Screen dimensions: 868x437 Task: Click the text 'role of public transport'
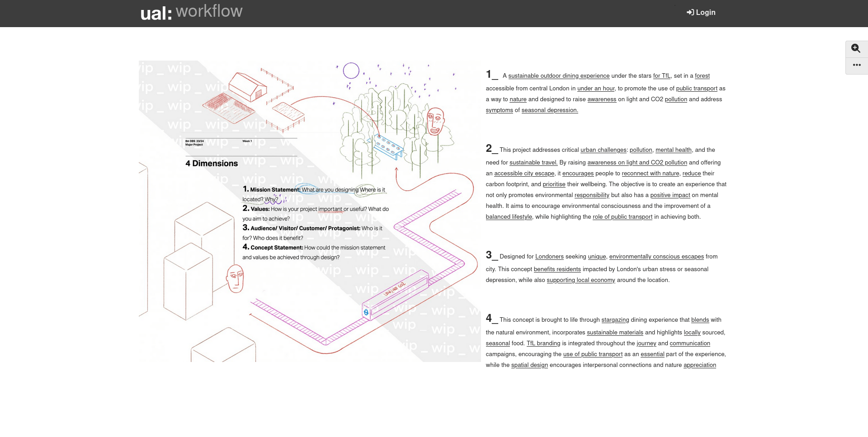coord(623,217)
